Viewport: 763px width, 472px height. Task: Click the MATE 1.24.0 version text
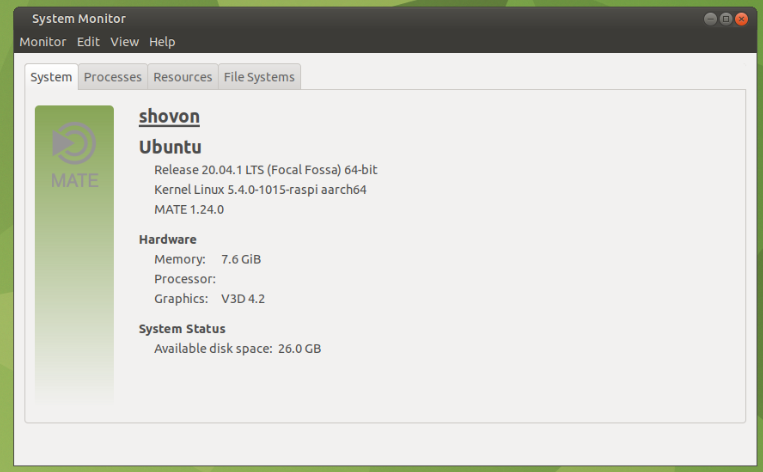(189, 209)
